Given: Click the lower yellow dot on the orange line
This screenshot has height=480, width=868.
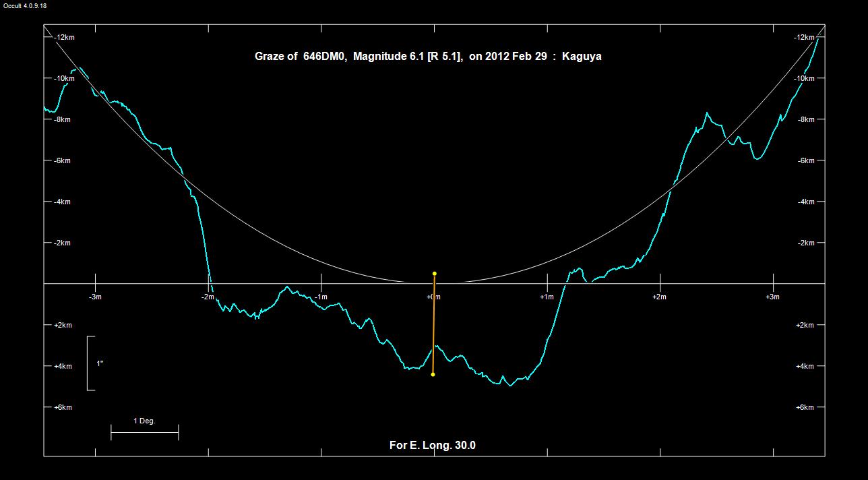Looking at the screenshot, I should coord(433,374).
